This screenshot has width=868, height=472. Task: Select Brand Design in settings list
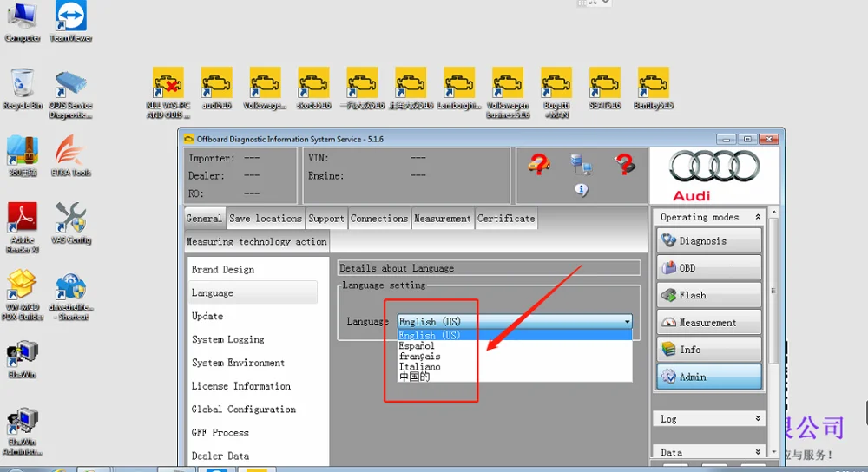click(253, 270)
